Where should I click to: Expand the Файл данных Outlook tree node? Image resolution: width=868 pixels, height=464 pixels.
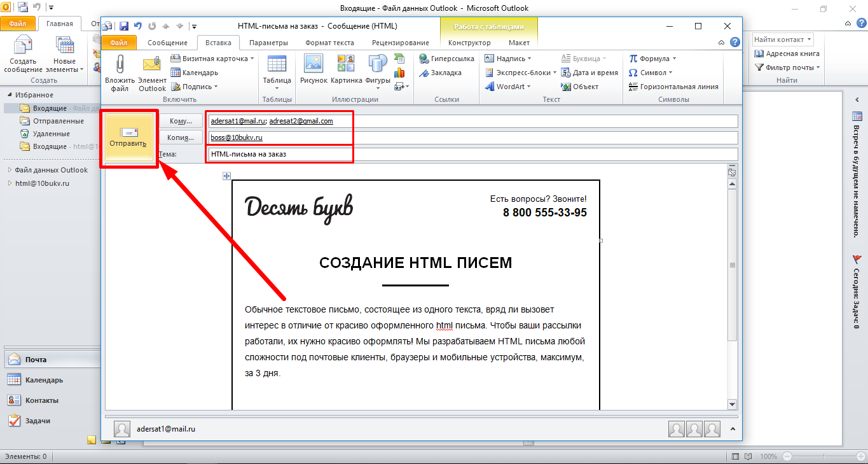pyautogui.click(x=10, y=170)
